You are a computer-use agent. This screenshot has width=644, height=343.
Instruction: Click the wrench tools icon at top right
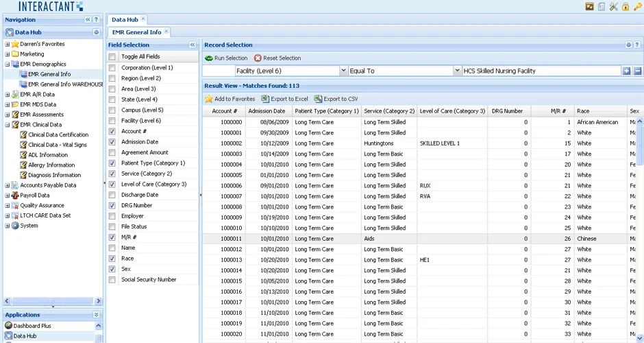click(614, 7)
